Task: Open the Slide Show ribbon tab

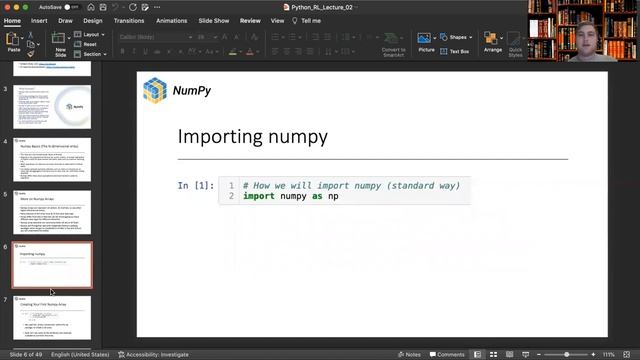Action: (214, 21)
